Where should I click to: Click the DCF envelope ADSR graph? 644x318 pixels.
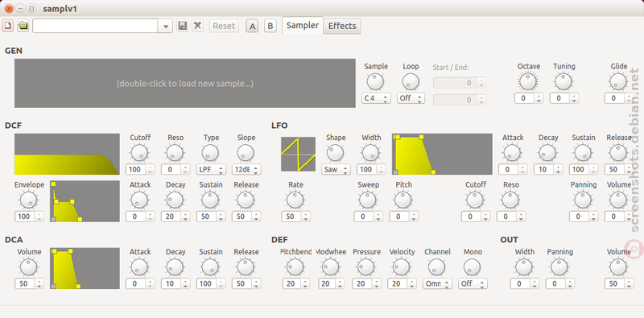click(x=85, y=201)
